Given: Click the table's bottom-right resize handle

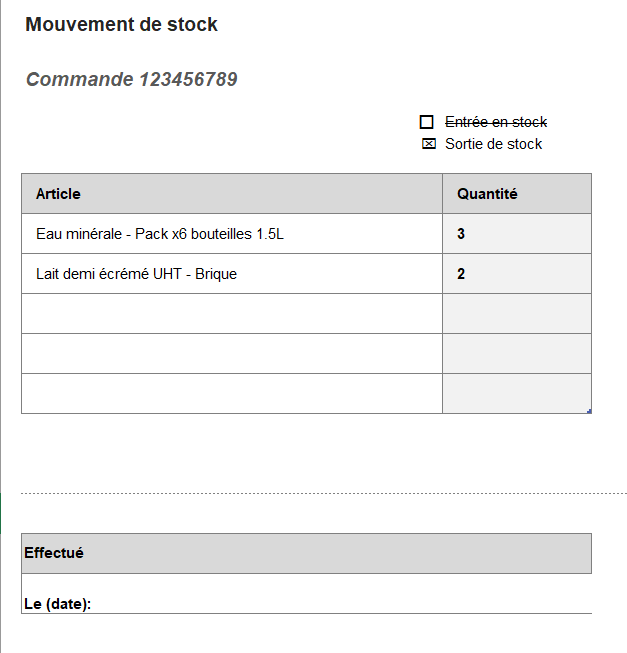Looking at the screenshot, I should click(x=589, y=411).
